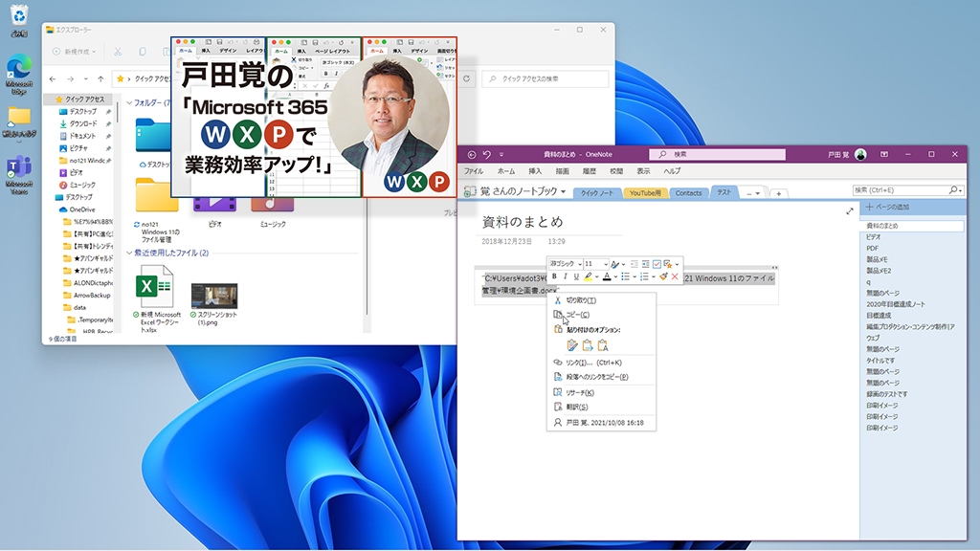Apply the font color A button
This screenshot has width=980, height=551.
[607, 276]
